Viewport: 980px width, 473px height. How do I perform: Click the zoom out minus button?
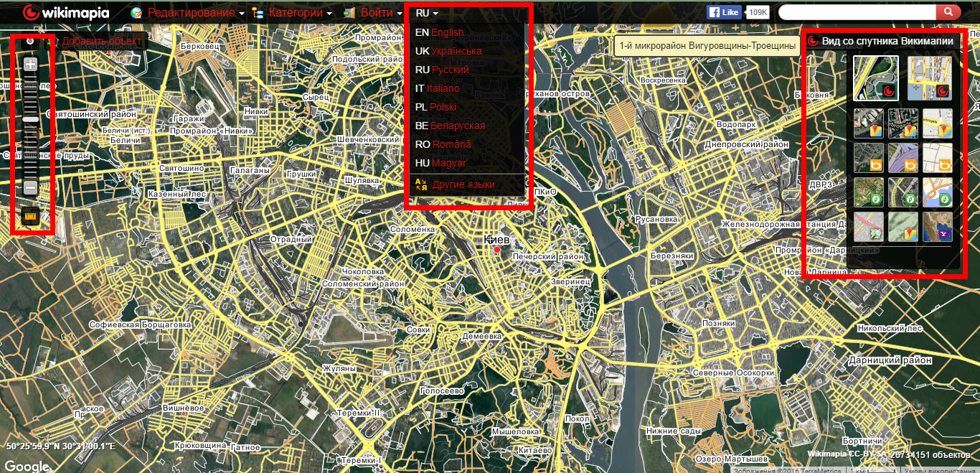pyautogui.click(x=30, y=188)
